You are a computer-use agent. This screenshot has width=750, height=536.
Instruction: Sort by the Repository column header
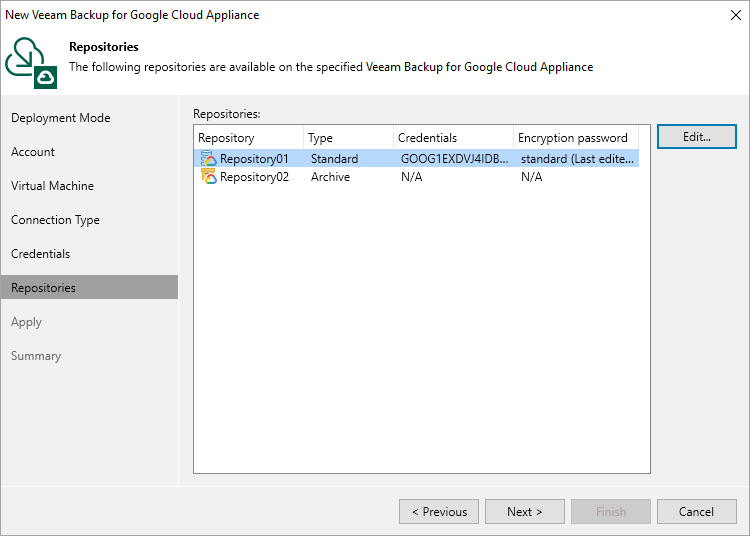click(x=248, y=138)
